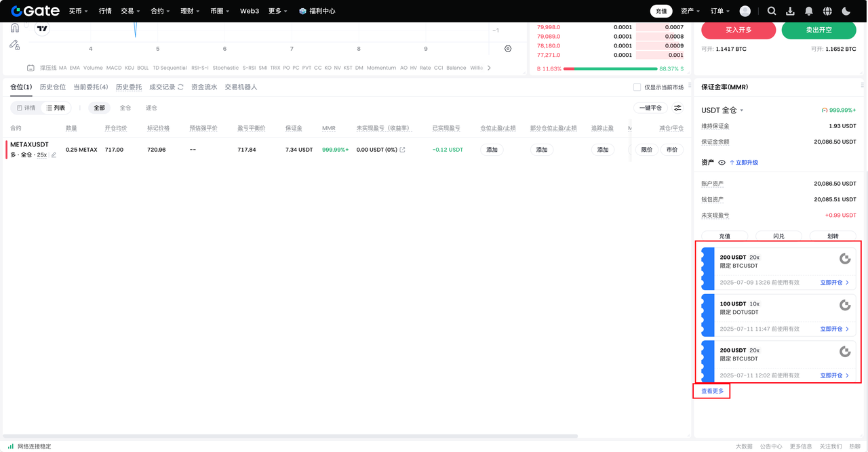Switch to the 历史仓位 tab
The height and width of the screenshot is (452, 868).
click(x=53, y=87)
